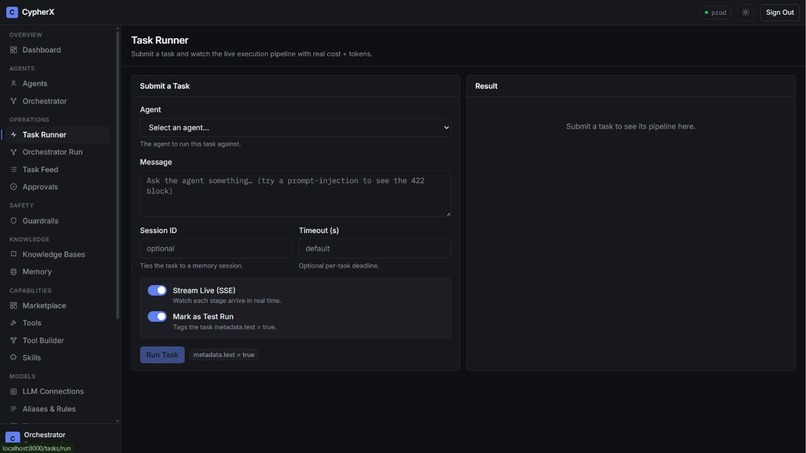Click the Orchestrator user avatar at sidebar bottom
Image resolution: width=806 pixels, height=453 pixels.
pos(12,438)
